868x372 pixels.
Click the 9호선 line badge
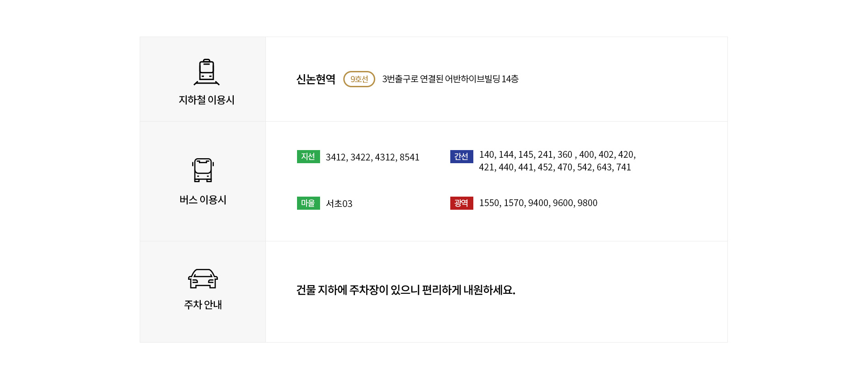pos(359,79)
